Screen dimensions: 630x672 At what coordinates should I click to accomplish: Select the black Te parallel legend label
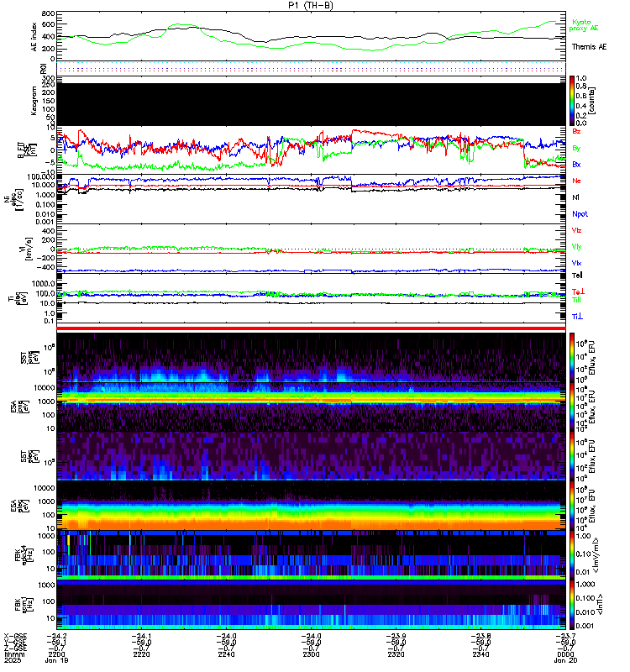point(577,276)
